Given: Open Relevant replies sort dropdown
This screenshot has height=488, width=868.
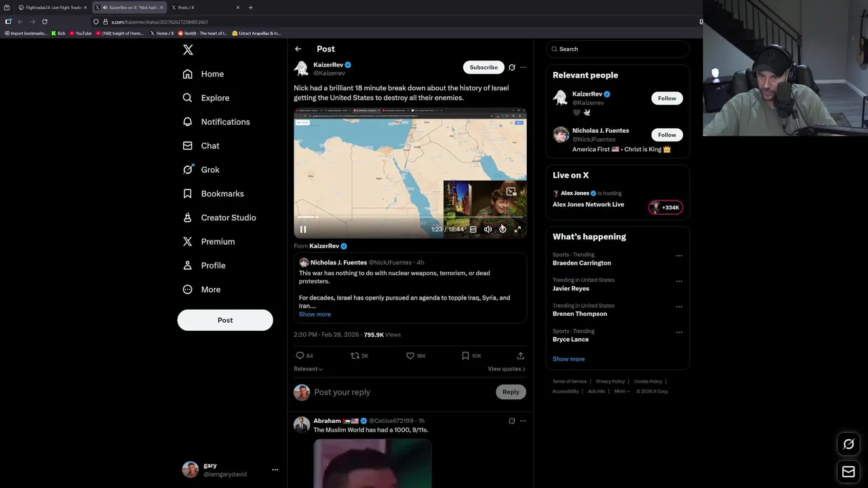Looking at the screenshot, I should pyautogui.click(x=308, y=369).
